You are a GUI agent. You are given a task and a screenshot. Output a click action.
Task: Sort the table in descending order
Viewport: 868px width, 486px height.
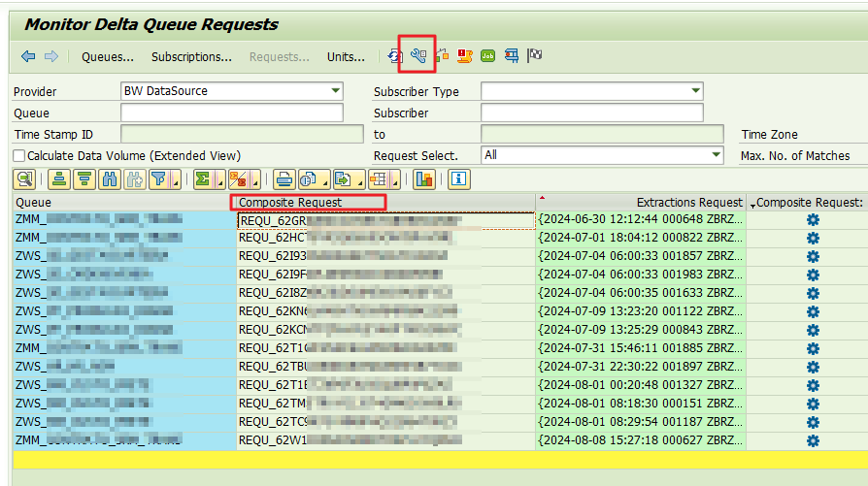click(x=84, y=179)
